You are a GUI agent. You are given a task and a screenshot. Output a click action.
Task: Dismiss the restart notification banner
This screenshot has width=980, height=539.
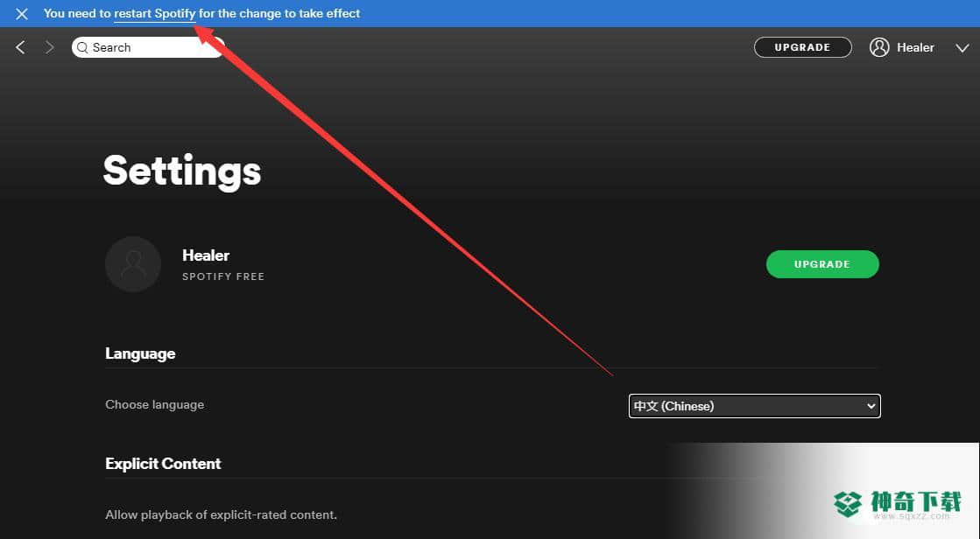(x=21, y=14)
